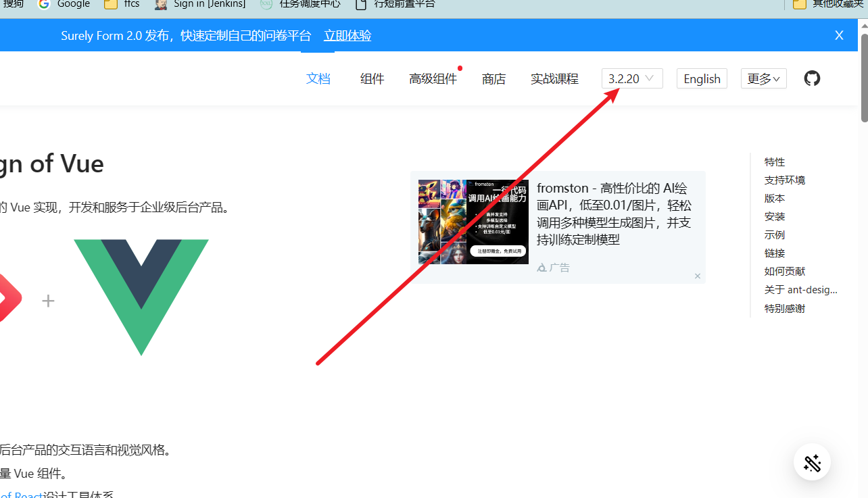Open the Google bookmark in bookmarks bar
Screen dimensions: 868x498
63,5
